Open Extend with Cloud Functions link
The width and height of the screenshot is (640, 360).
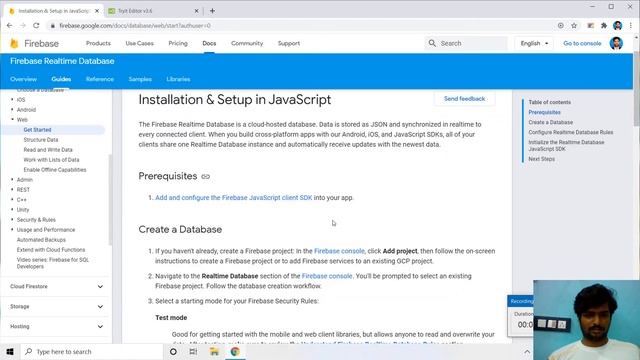point(51,250)
